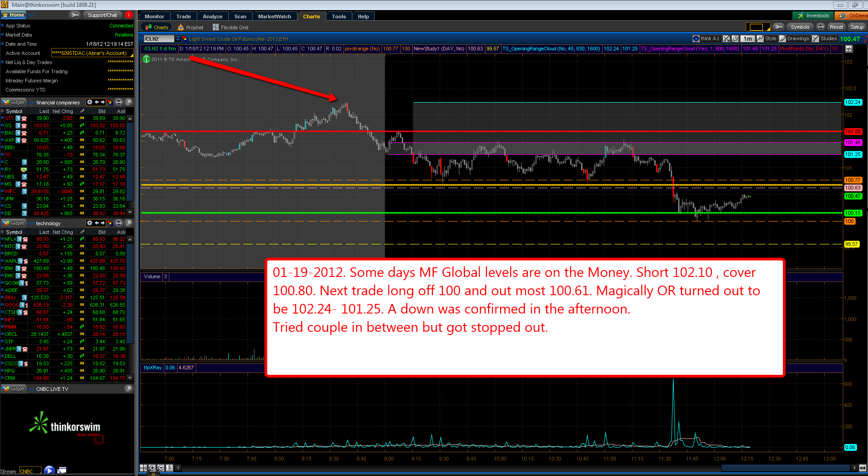The height and width of the screenshot is (476, 868).
Task: Open think A.I. chart analysis
Action: tap(706, 39)
